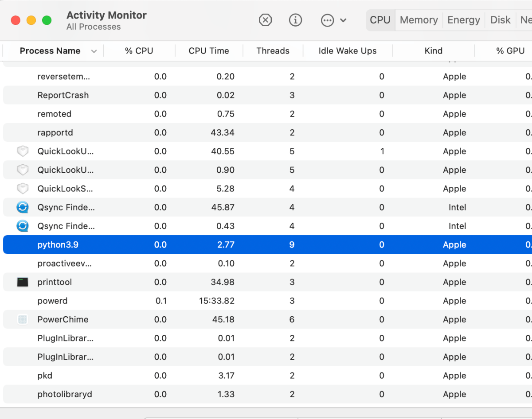This screenshot has height=419, width=532.
Task: Open the Process Name sort dropdown
Action: click(94, 50)
